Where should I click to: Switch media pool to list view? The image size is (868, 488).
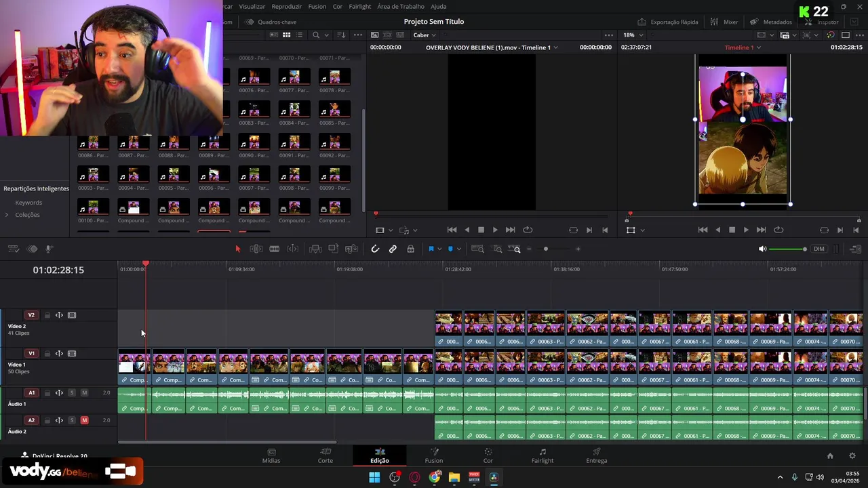click(x=300, y=35)
